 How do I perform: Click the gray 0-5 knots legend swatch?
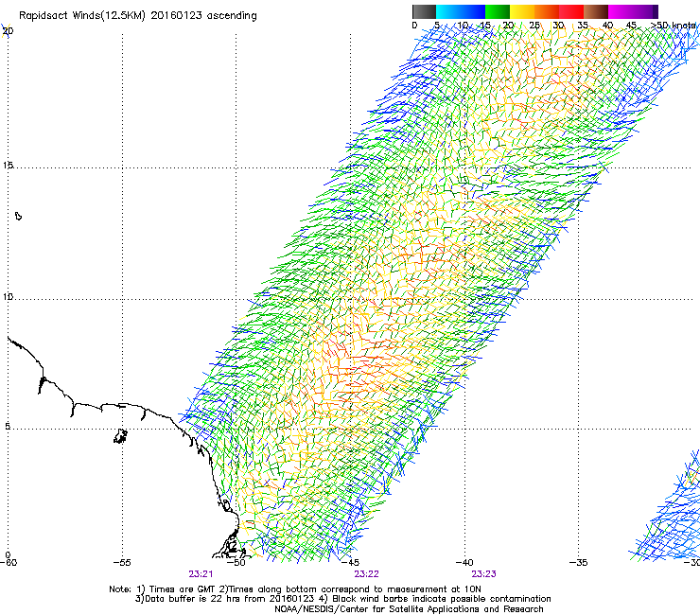(x=424, y=11)
